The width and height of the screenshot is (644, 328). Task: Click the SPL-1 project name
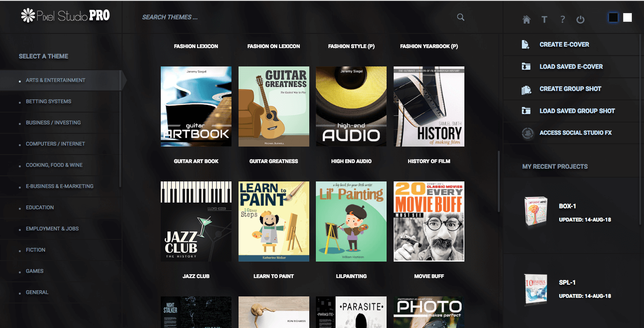567,283
